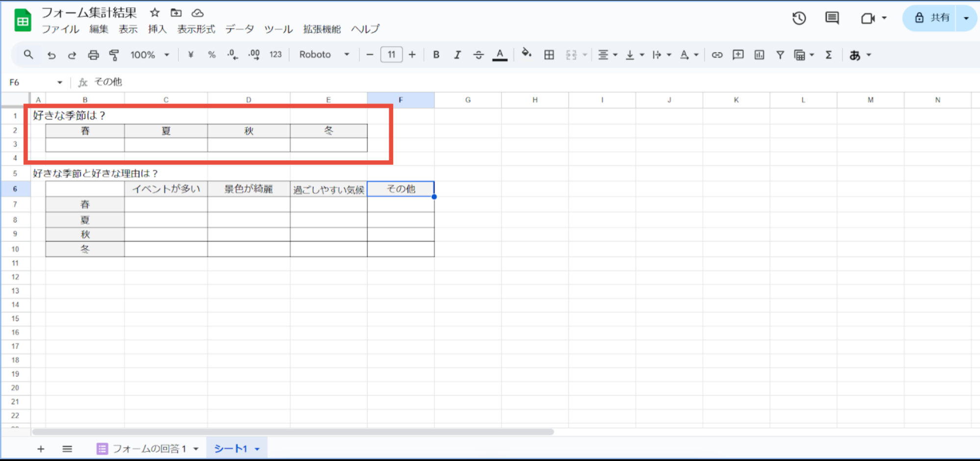Viewport: 980px width, 461px height.
Task: Click the formula bar showing その他
Action: click(x=534, y=82)
